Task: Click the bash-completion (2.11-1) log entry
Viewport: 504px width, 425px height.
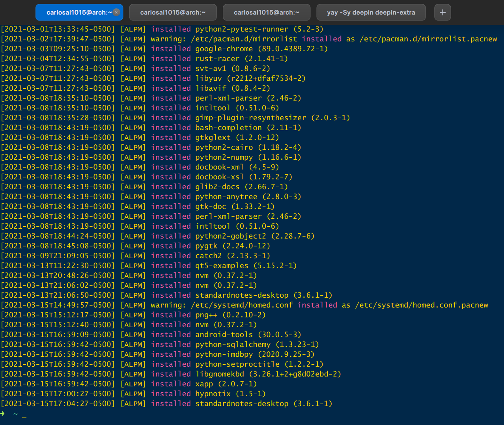Action: pos(248,128)
